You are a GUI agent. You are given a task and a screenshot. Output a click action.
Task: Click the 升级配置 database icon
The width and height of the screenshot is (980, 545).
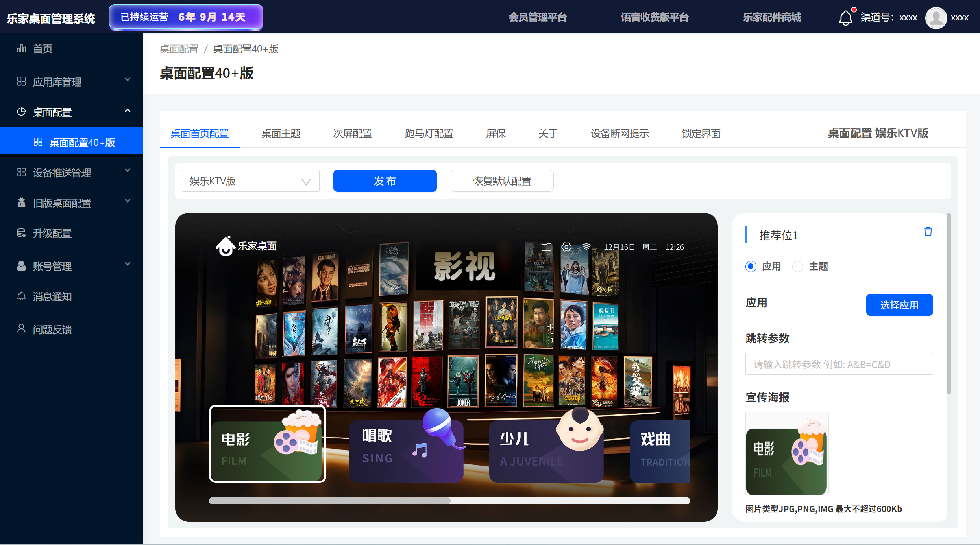click(x=21, y=233)
